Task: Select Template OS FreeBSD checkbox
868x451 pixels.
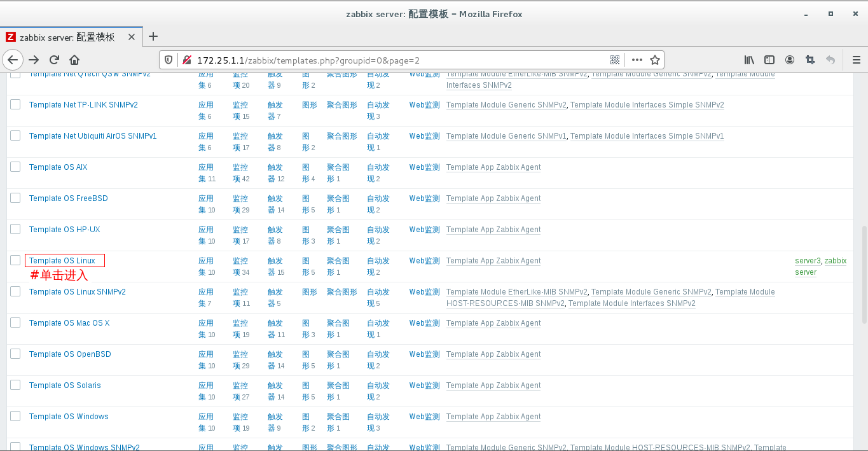Action: [15, 197]
